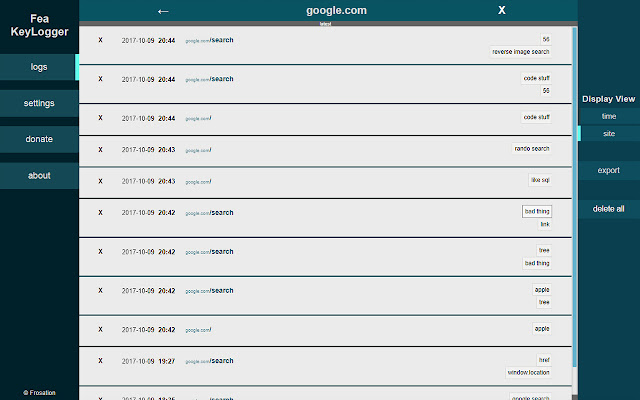Export the logged keystrokes
Image resolution: width=640 pixels, height=400 pixels.
609,170
